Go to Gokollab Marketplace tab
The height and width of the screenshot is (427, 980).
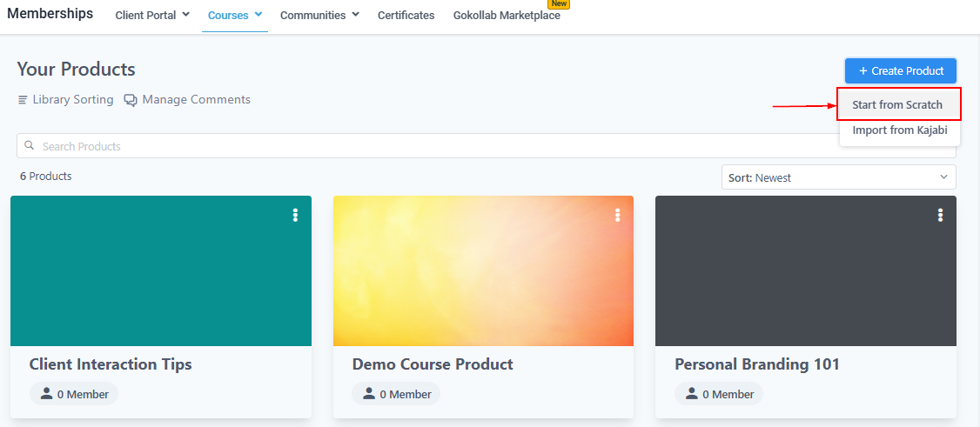(507, 15)
